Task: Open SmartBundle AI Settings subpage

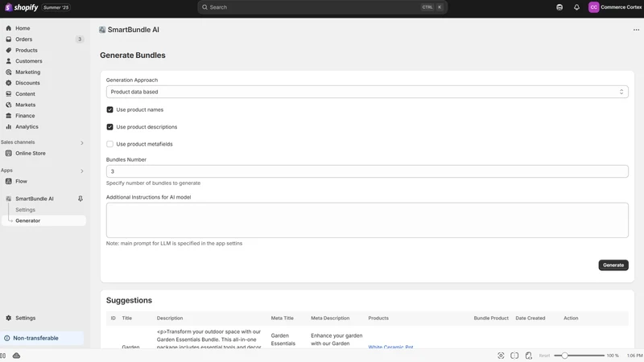Action: (26, 210)
